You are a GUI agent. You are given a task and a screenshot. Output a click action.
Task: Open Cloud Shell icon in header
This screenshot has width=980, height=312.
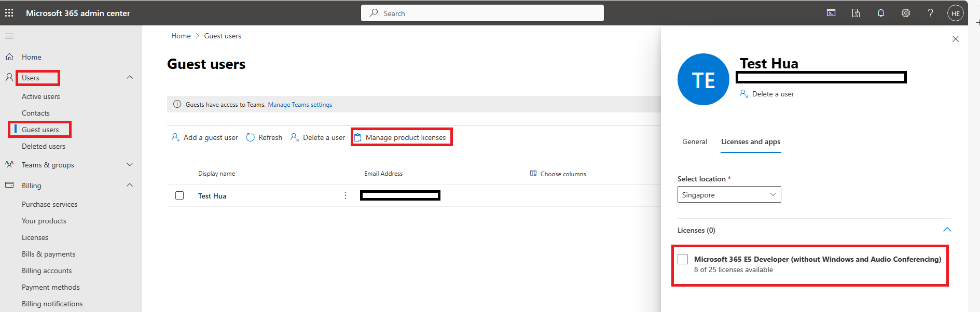tap(831, 13)
